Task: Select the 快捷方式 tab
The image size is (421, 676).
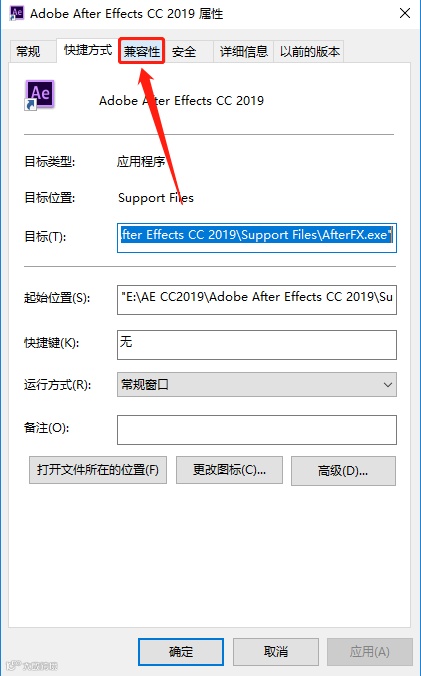Action: [88, 50]
